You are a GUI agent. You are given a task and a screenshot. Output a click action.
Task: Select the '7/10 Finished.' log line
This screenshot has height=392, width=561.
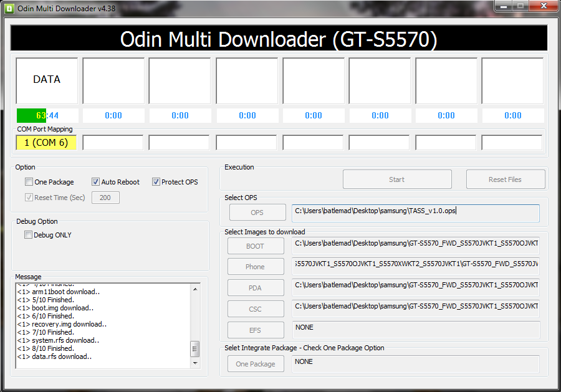46,332
